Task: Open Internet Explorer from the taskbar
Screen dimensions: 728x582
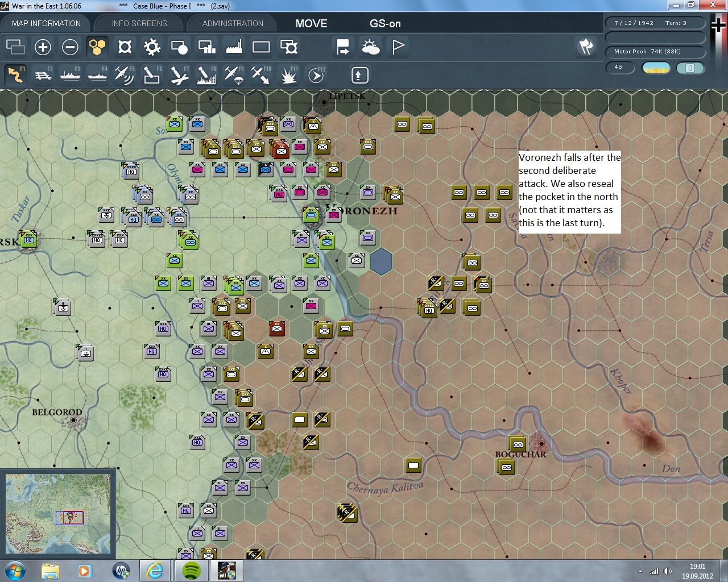Action: coord(155,571)
